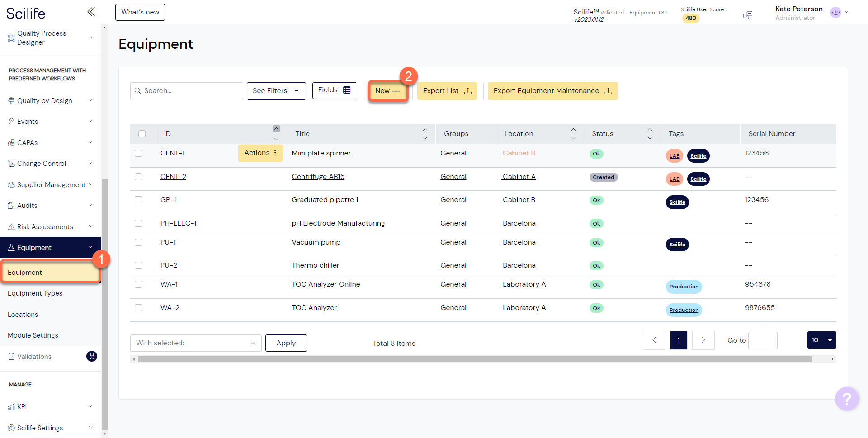Image resolution: width=868 pixels, height=438 pixels.
Task: Sort Title column with arrows
Action: 425,133
